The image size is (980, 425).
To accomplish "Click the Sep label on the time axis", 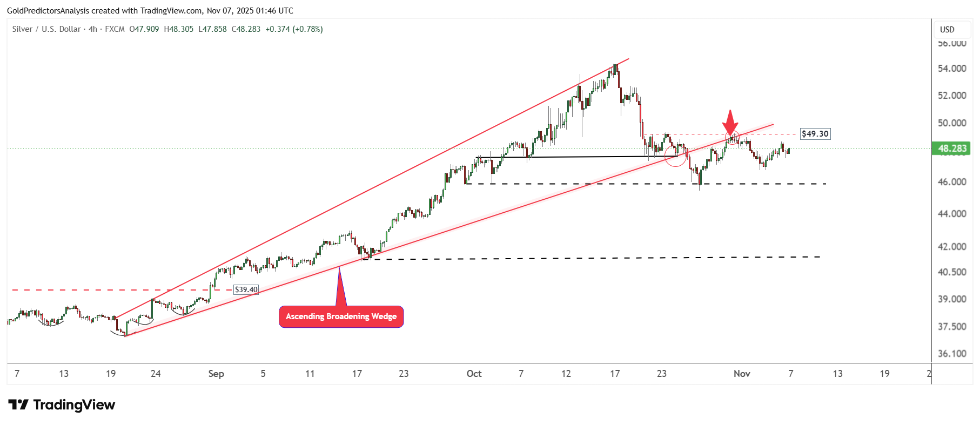I will click(216, 374).
